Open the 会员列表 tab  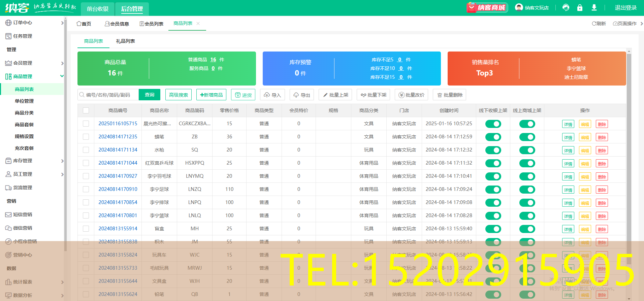(152, 24)
